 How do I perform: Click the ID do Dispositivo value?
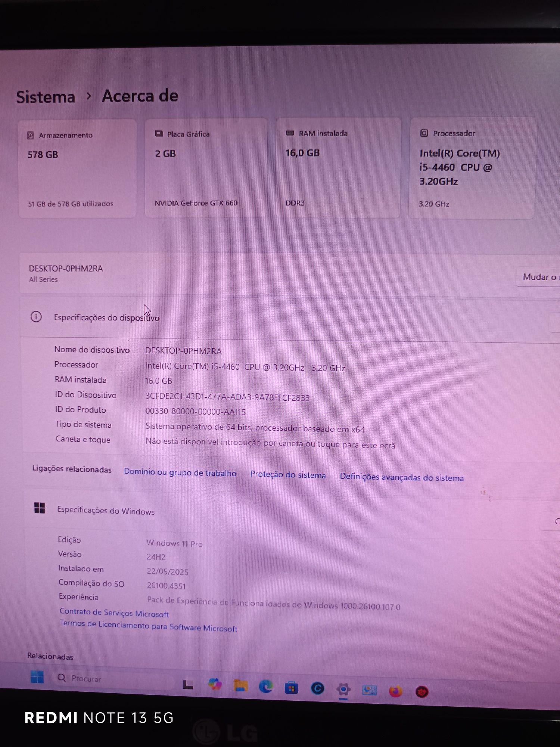pyautogui.click(x=227, y=397)
